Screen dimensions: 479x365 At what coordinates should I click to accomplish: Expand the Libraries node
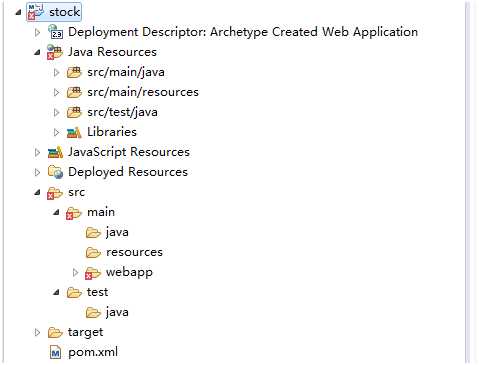[56, 132]
